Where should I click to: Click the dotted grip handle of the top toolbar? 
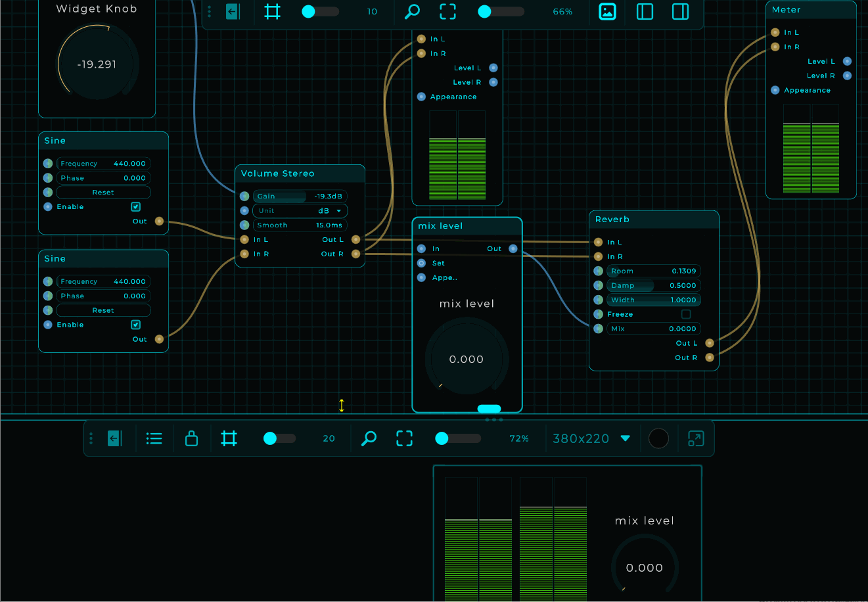(x=209, y=11)
